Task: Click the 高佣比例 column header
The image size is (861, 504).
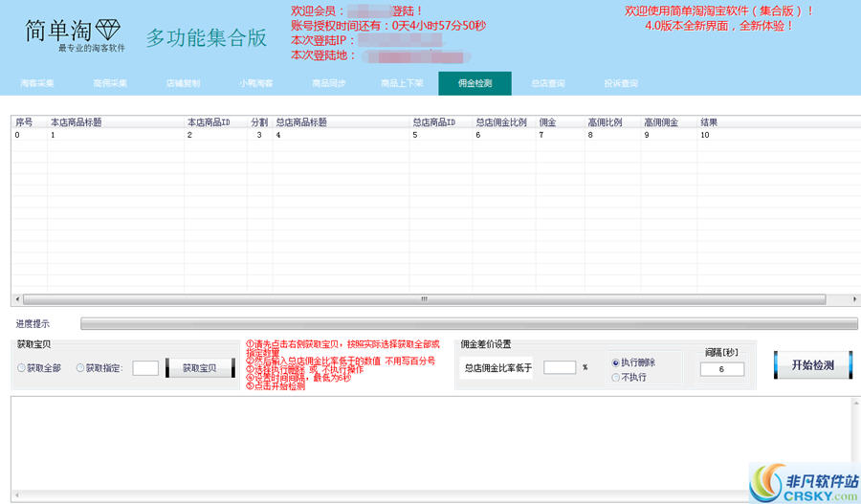Action: 613,121
